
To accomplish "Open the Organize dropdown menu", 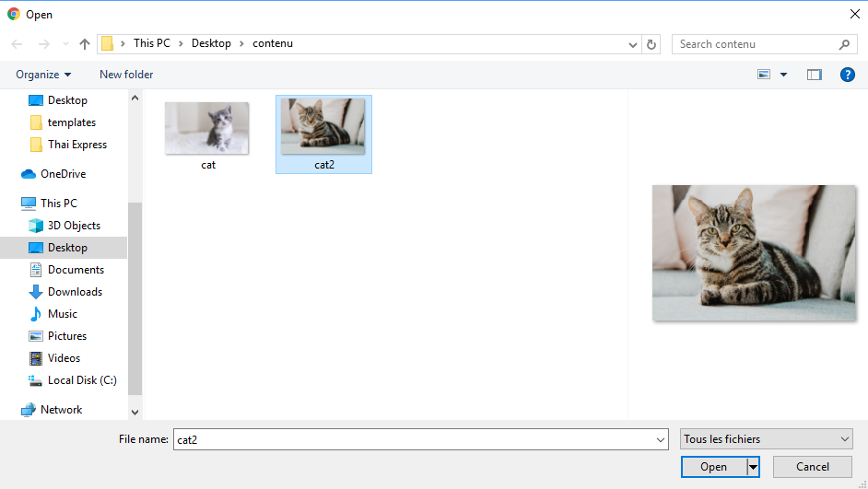I will [43, 75].
